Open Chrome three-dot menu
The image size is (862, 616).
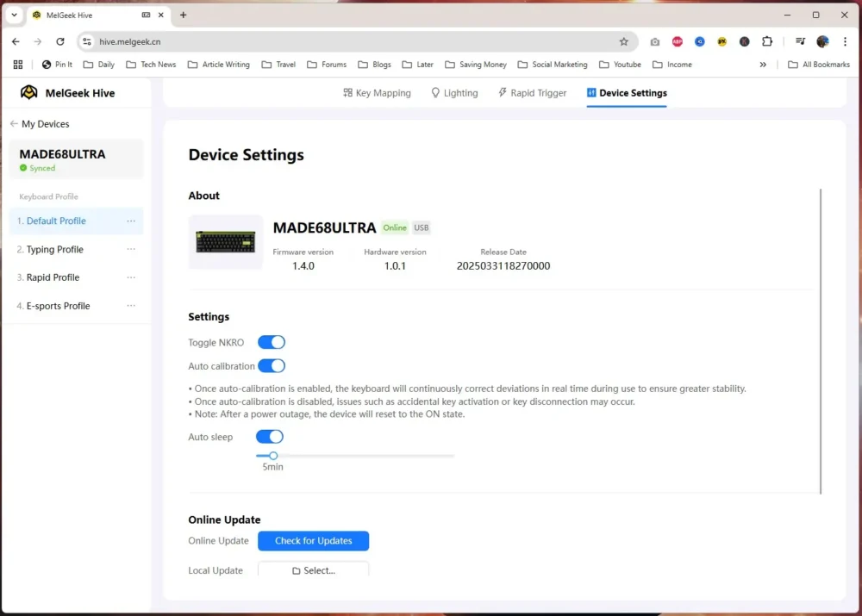tap(845, 41)
